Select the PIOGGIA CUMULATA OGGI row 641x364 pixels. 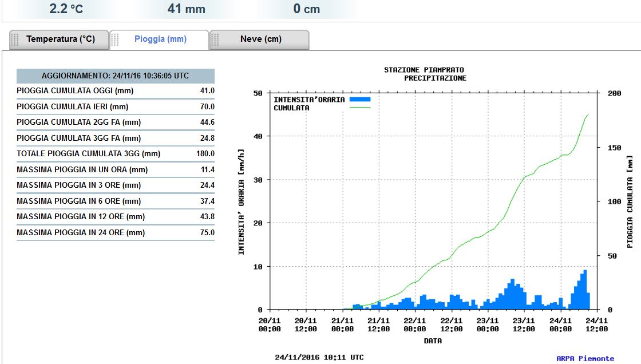115,91
